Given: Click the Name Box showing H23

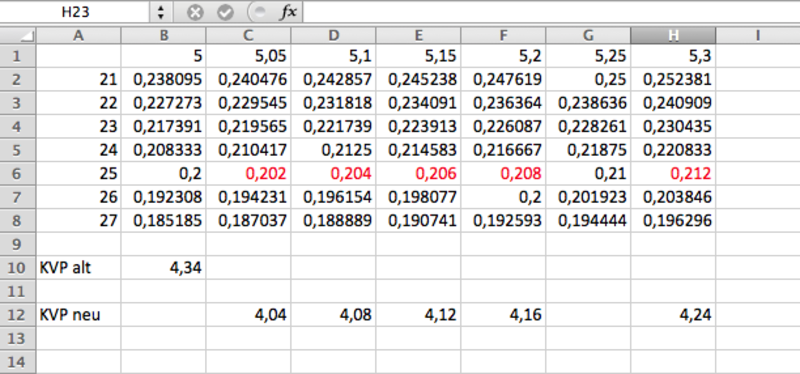Looking at the screenshot, I should [76, 12].
